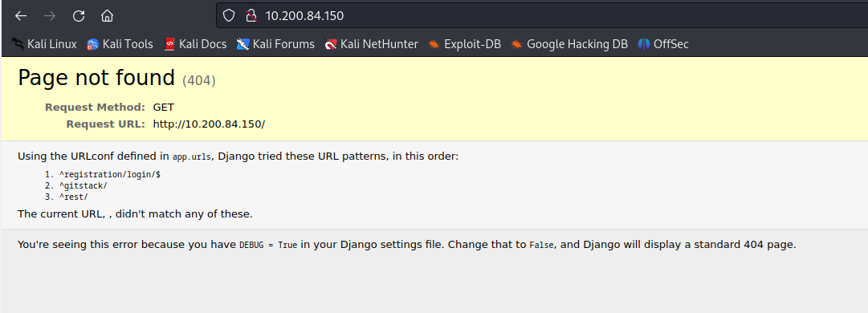Click the browser back arrow

click(x=21, y=16)
